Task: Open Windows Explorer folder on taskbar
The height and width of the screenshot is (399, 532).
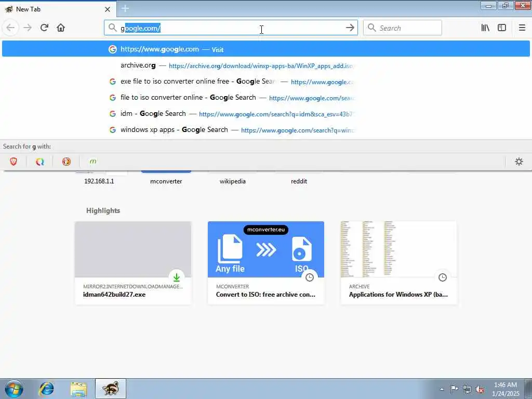Action: (x=79, y=389)
